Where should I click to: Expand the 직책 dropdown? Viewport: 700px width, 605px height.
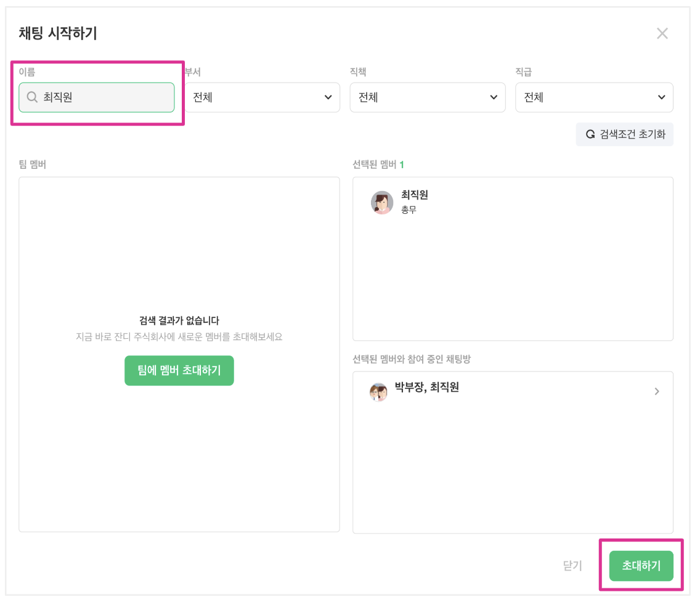pyautogui.click(x=427, y=97)
